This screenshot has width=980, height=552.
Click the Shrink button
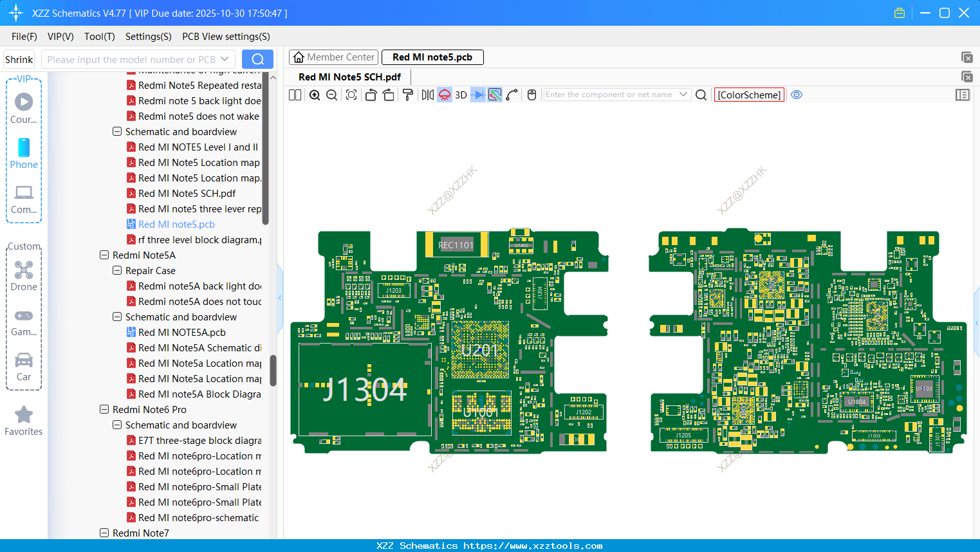pyautogui.click(x=19, y=60)
